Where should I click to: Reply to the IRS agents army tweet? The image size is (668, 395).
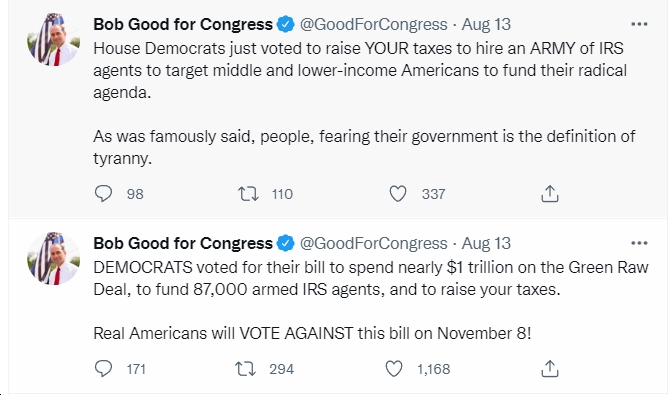tap(104, 194)
